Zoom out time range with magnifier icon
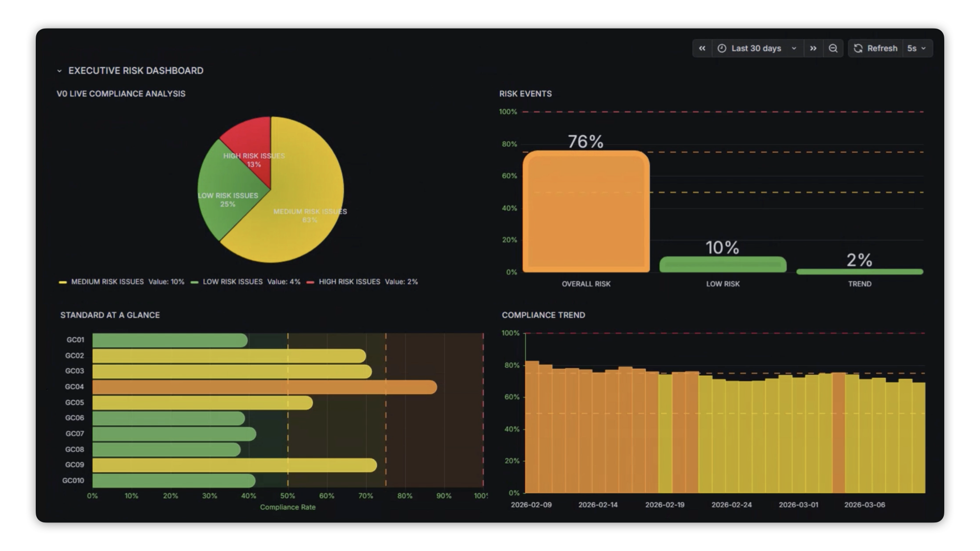The width and height of the screenshot is (980, 551). [833, 48]
